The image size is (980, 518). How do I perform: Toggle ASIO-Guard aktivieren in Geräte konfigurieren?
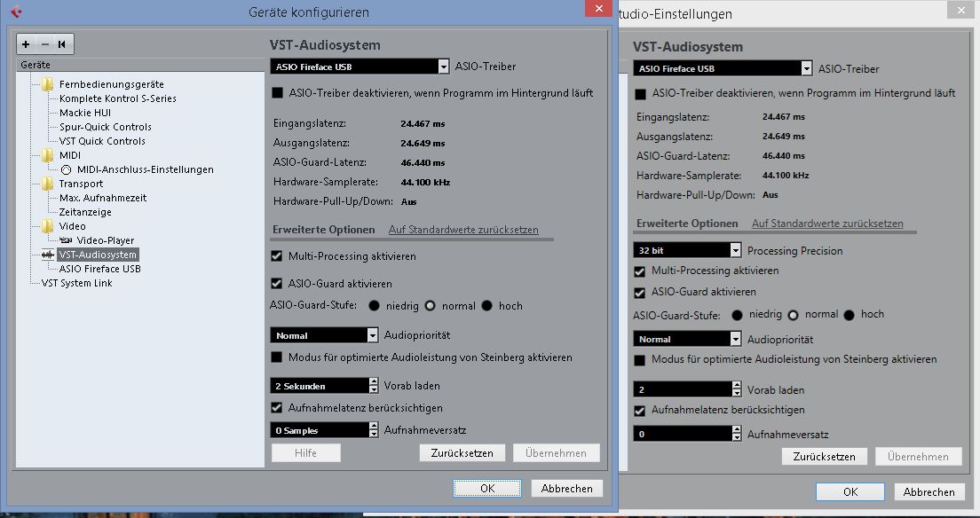[277, 284]
